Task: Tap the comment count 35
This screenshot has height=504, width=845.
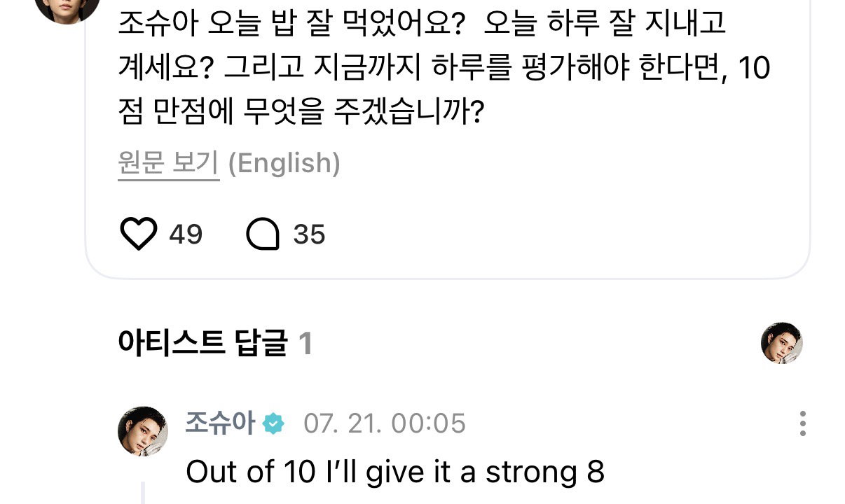Action: [x=309, y=234]
